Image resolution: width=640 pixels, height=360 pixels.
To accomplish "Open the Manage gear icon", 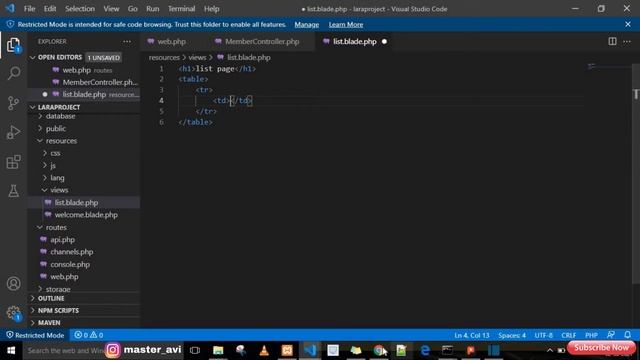I will click(13, 313).
